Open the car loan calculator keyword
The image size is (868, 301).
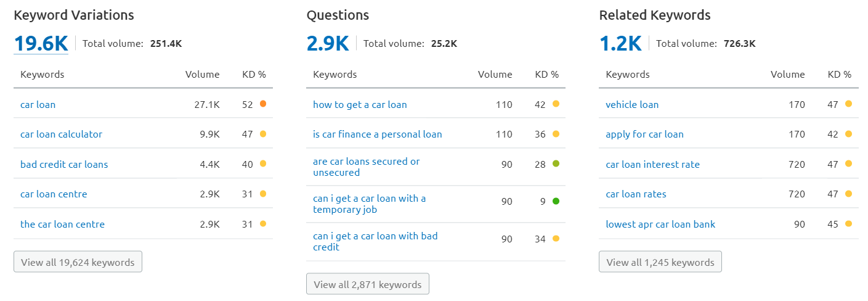pos(62,134)
